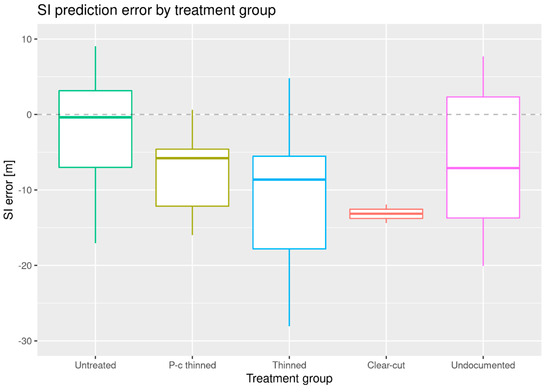Image resolution: width=550 pixels, height=392 pixels.
Task: Click the 0 tick label on y-axis
Action: point(29,115)
